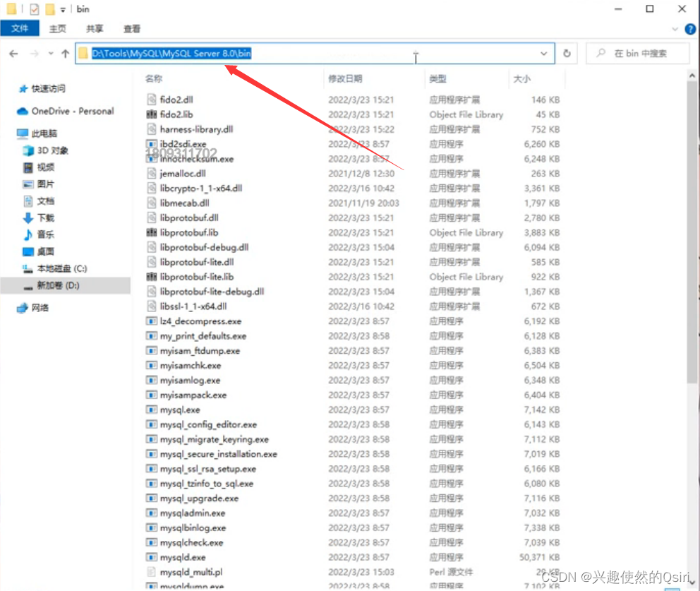This screenshot has height=591, width=700.
Task: Select 网络 in the navigation pane
Action: click(40, 308)
